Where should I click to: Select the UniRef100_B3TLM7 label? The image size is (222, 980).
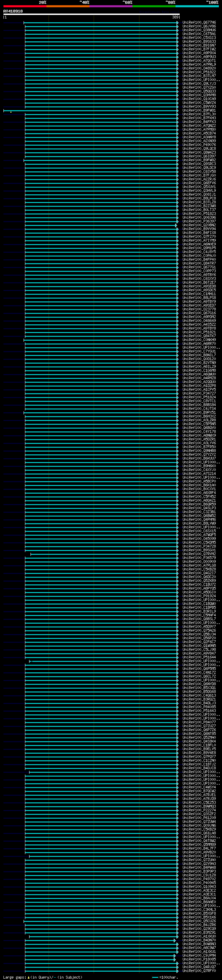199,76
